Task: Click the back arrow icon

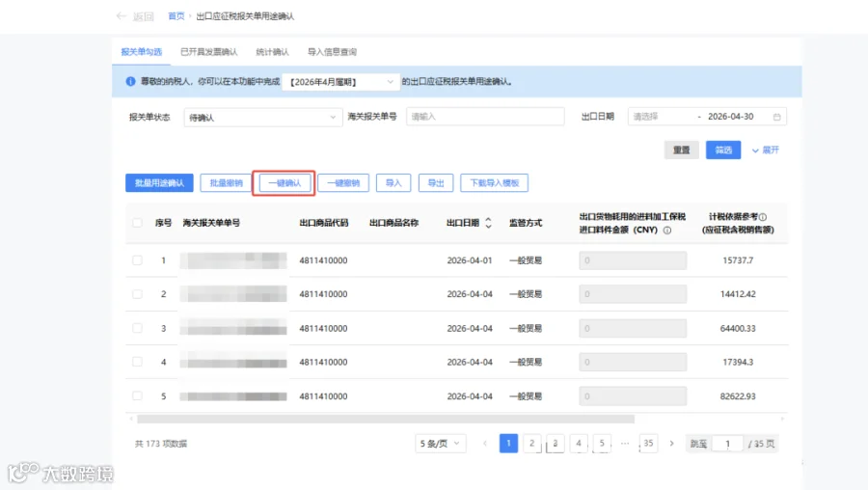Action: pos(122,16)
